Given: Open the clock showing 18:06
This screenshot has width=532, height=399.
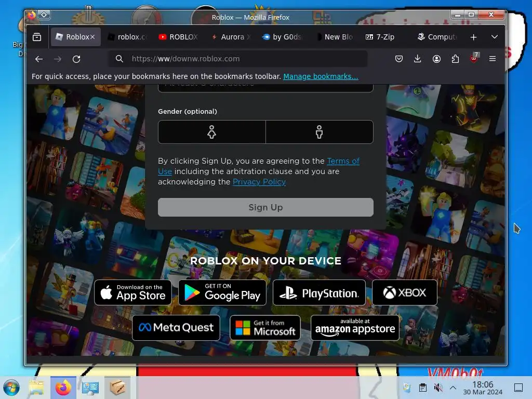Looking at the screenshot, I should [483, 388].
